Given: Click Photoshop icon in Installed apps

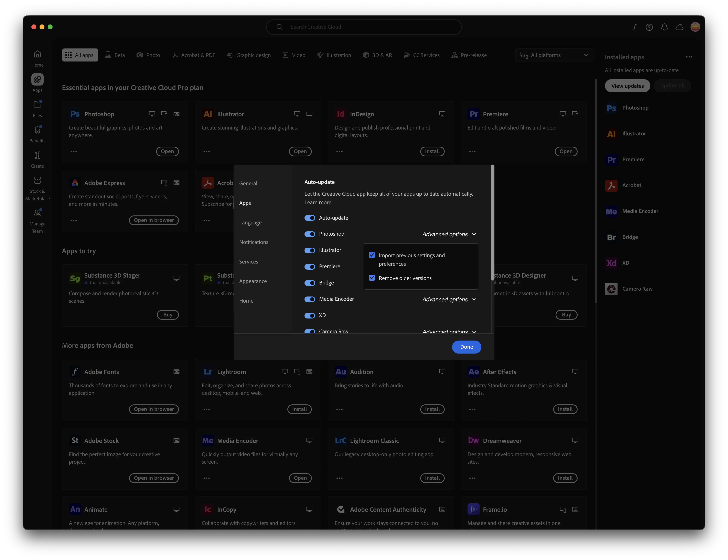Looking at the screenshot, I should [611, 108].
